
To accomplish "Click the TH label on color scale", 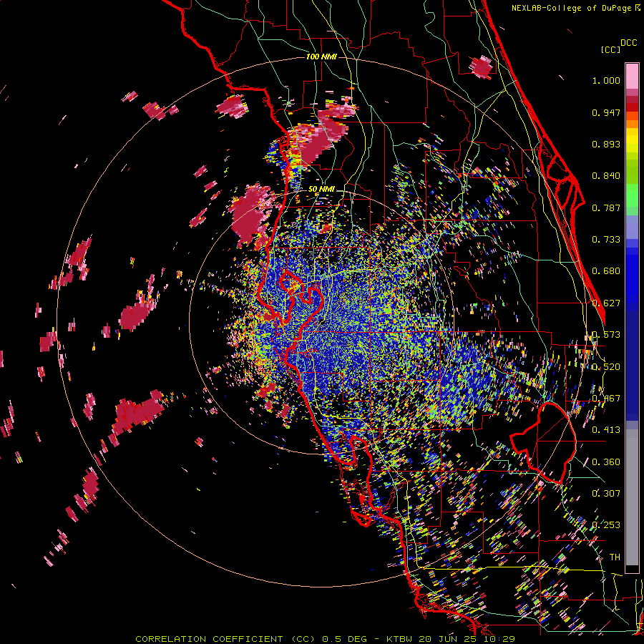I will [x=615, y=557].
